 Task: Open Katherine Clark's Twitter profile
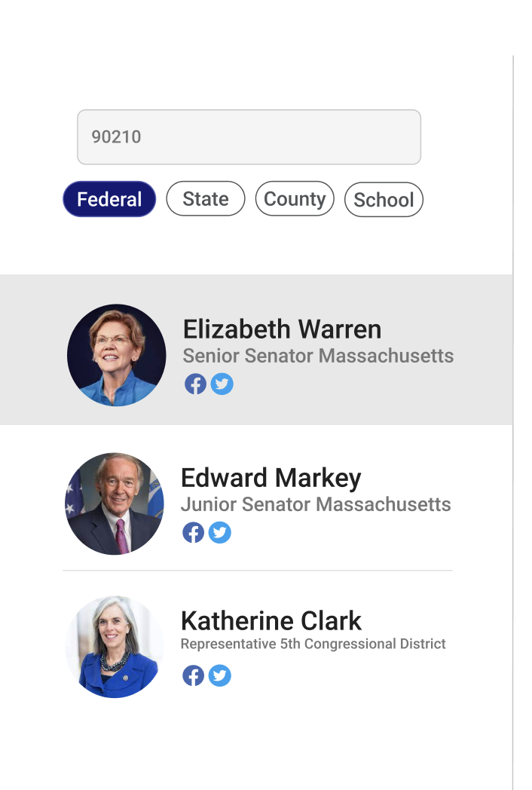click(x=219, y=675)
